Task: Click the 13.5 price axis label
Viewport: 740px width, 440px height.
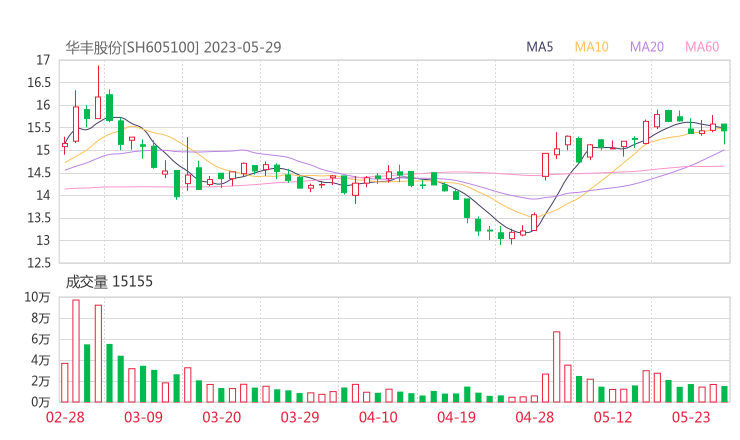Action: [39, 218]
